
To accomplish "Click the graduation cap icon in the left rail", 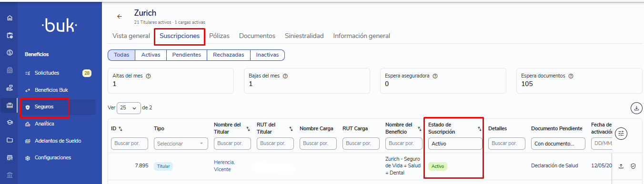I will [10, 122].
